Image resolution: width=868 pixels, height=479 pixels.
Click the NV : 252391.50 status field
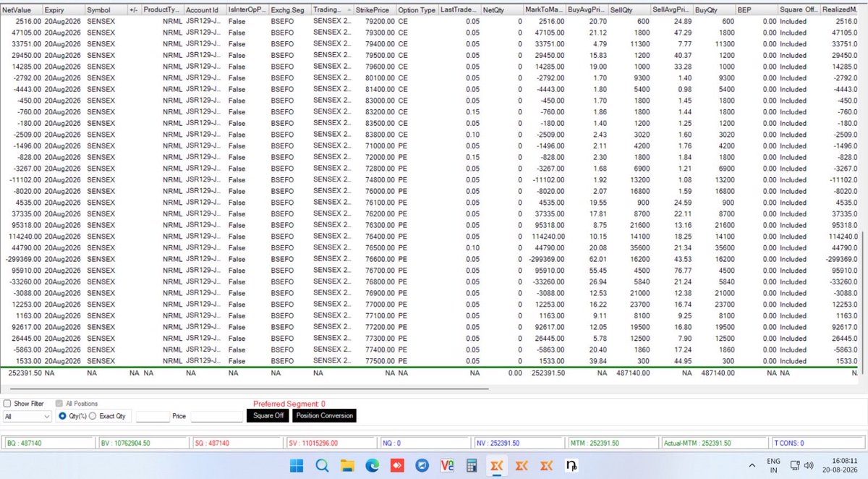(x=519, y=443)
